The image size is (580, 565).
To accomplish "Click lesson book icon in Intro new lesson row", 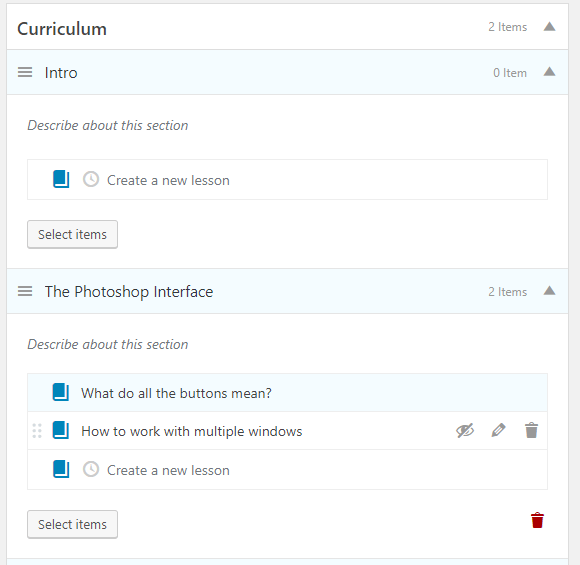I will 61,179.
